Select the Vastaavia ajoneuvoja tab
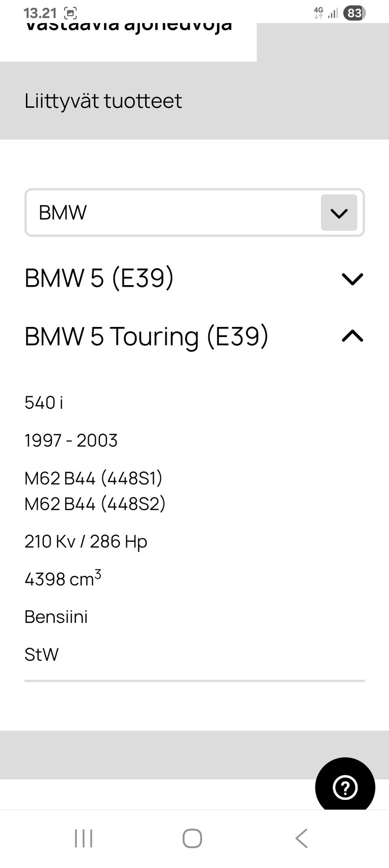The height and width of the screenshot is (868, 389). pyautogui.click(x=128, y=28)
